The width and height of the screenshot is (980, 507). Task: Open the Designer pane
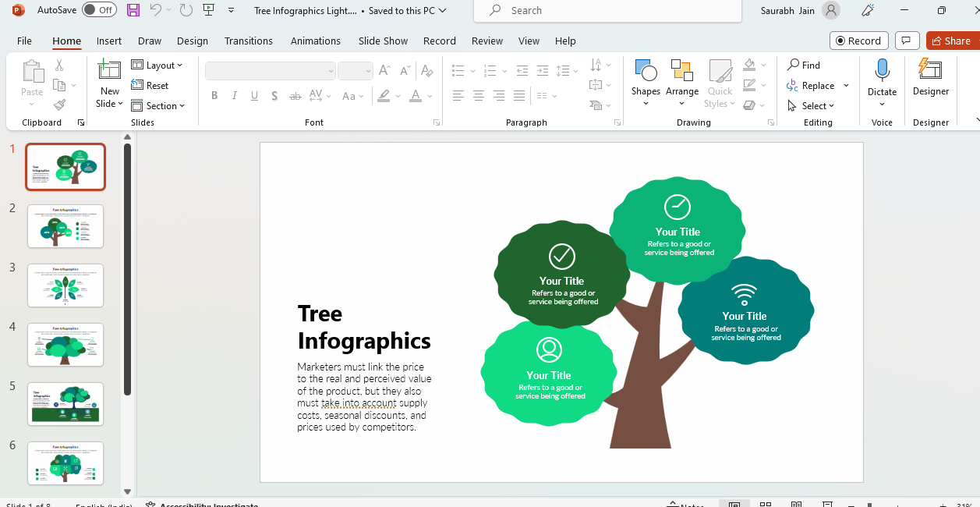pyautogui.click(x=931, y=77)
